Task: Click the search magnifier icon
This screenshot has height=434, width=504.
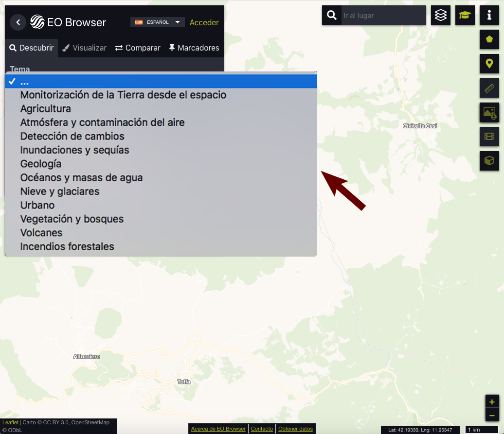Action: point(331,15)
